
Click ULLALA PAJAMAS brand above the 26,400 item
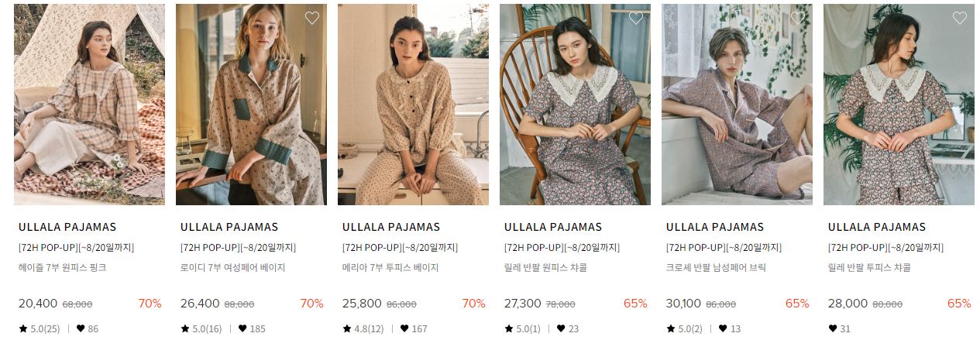tap(229, 227)
